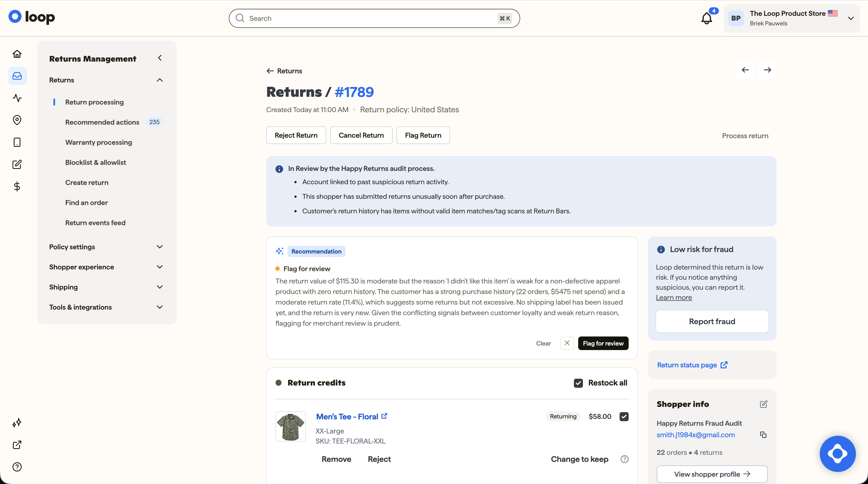Collapse the Returns section in menu
This screenshot has width=868, height=484.
[160, 80]
